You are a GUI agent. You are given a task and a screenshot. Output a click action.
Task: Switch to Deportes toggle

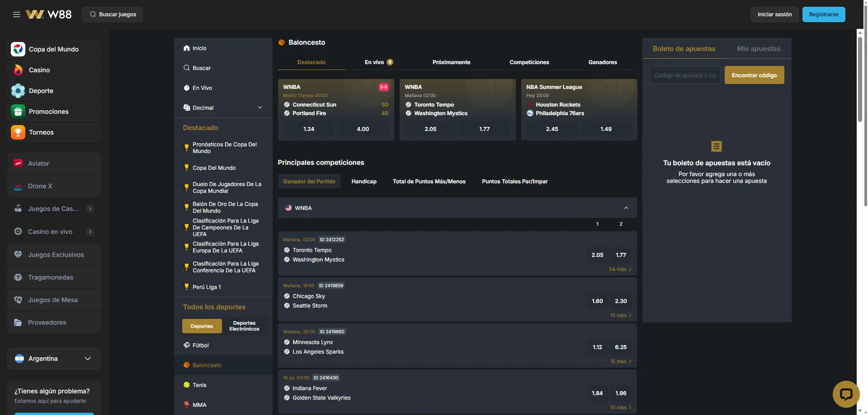pyautogui.click(x=202, y=326)
